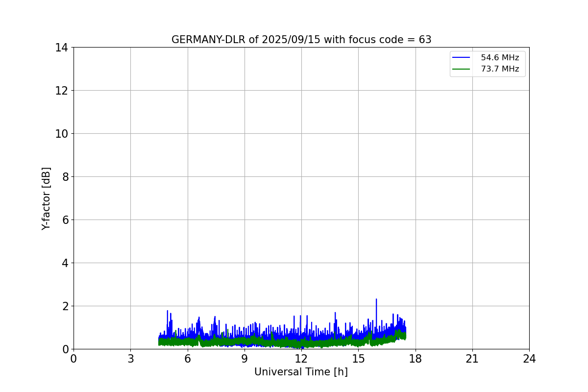Click the y-axis tick label 10
Screen dimensions: 588x392
(x=62, y=134)
